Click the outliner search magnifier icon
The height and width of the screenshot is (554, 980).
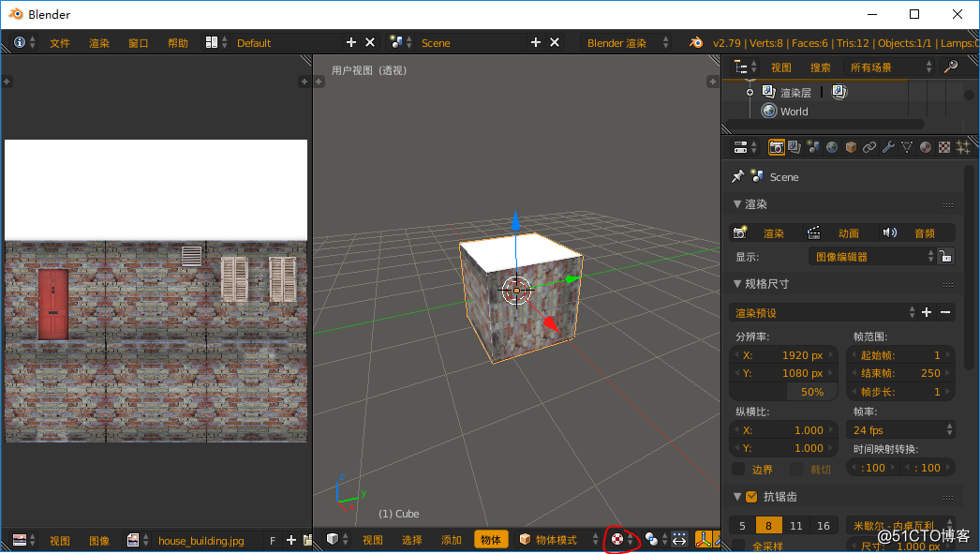tap(951, 67)
